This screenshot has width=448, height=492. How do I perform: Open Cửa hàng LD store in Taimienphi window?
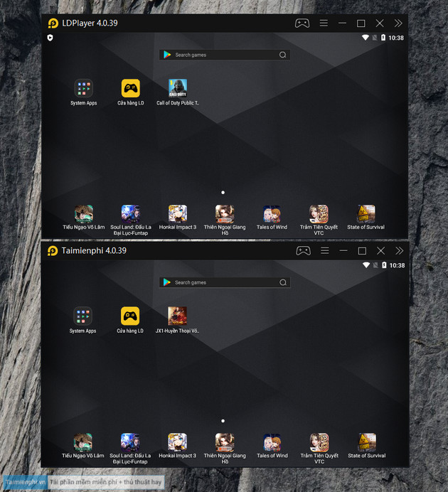tap(130, 320)
